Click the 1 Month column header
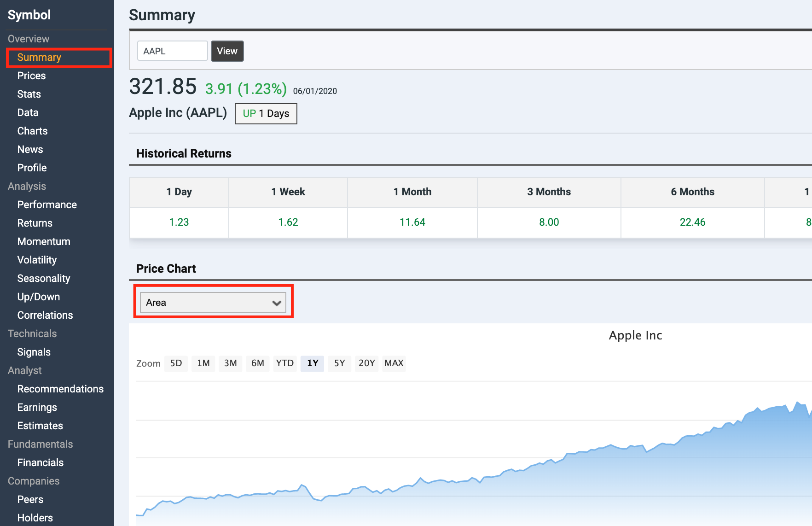The width and height of the screenshot is (812, 526). coord(412,192)
